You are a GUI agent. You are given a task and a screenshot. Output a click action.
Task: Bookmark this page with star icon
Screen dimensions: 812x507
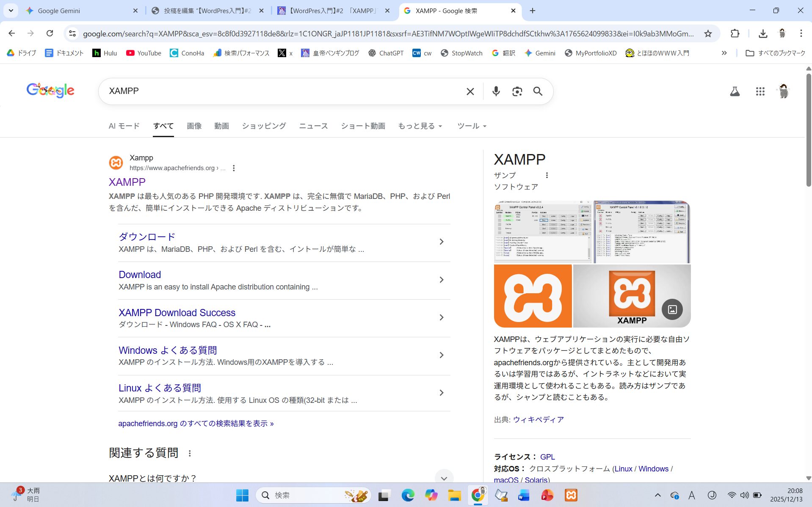click(x=708, y=33)
